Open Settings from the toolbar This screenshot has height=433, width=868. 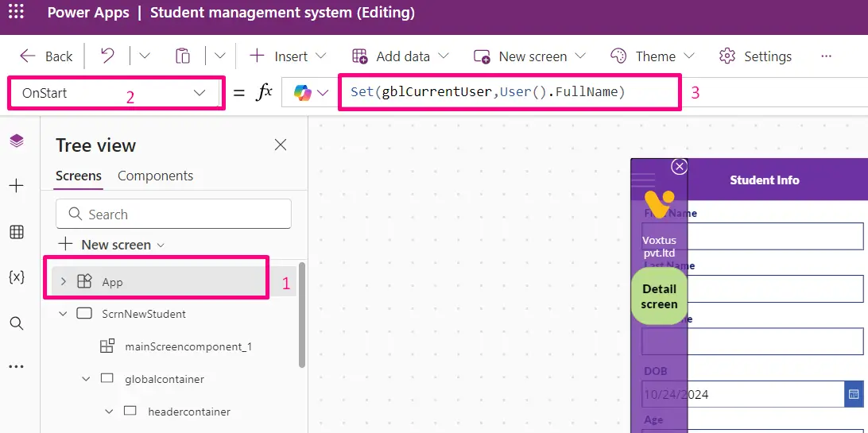pos(755,56)
